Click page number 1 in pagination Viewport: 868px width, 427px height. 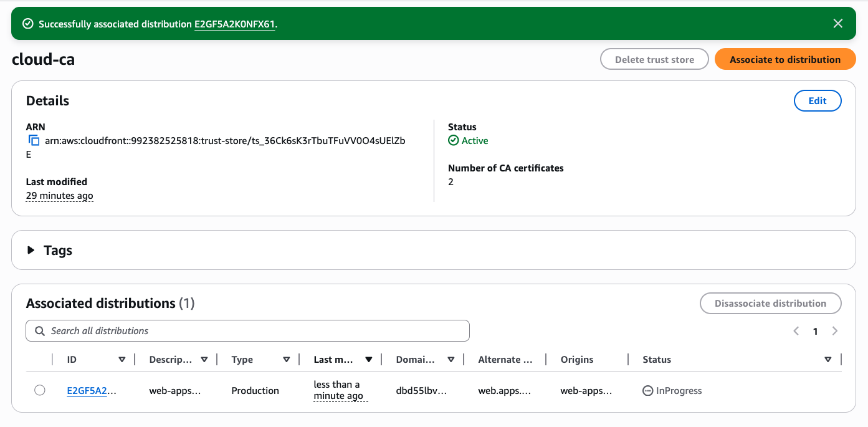click(815, 331)
